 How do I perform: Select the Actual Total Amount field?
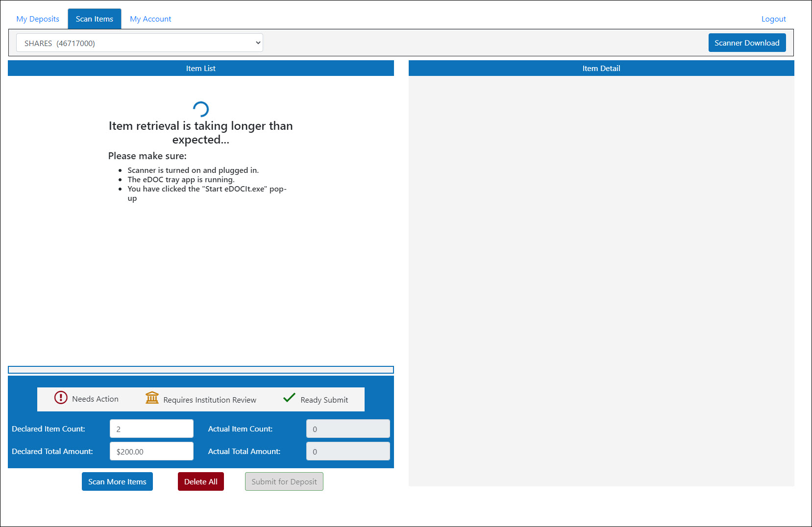click(348, 452)
